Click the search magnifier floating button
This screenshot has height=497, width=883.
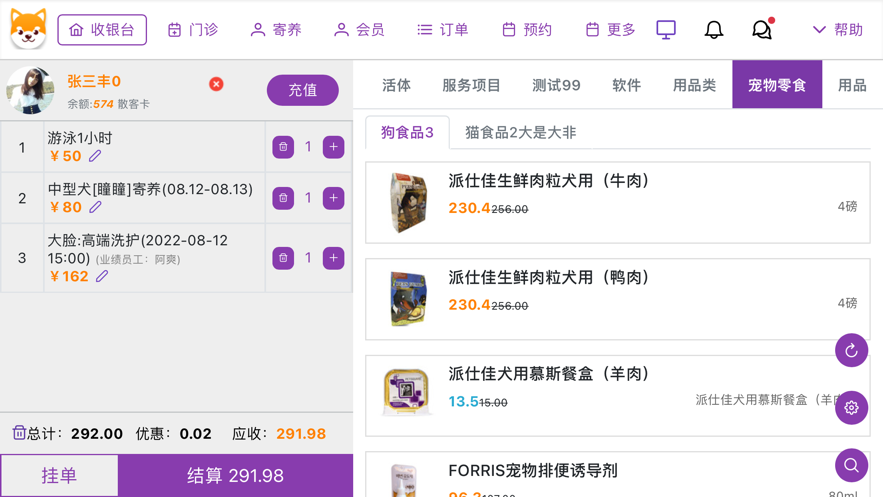tap(851, 465)
